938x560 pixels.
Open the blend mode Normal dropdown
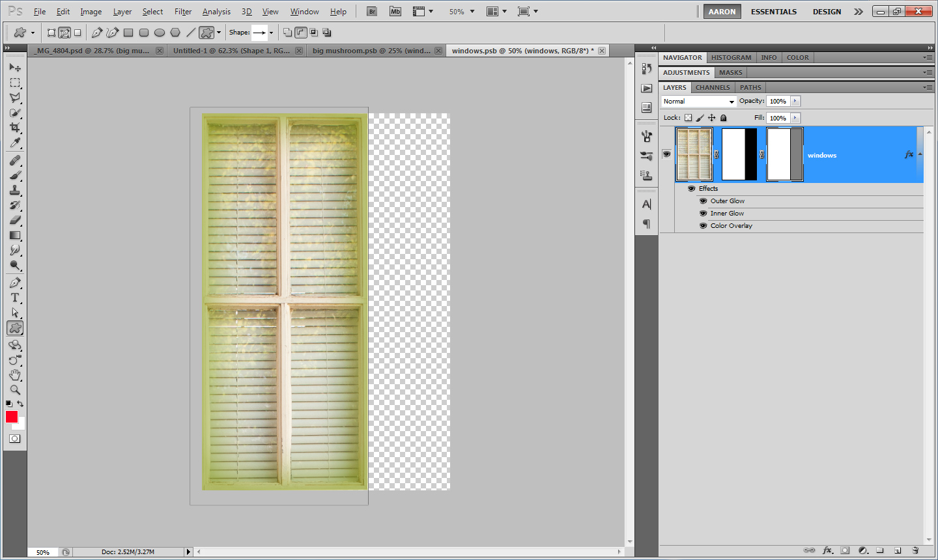click(698, 102)
